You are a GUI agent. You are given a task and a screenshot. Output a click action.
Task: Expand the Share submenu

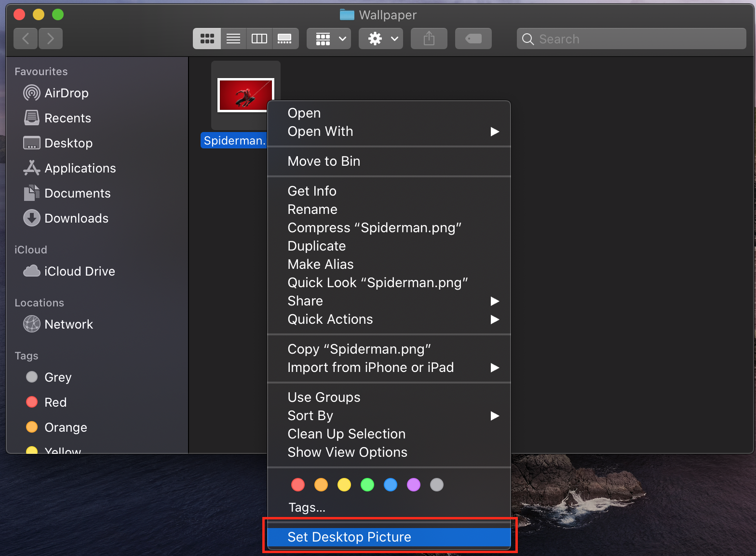click(389, 301)
